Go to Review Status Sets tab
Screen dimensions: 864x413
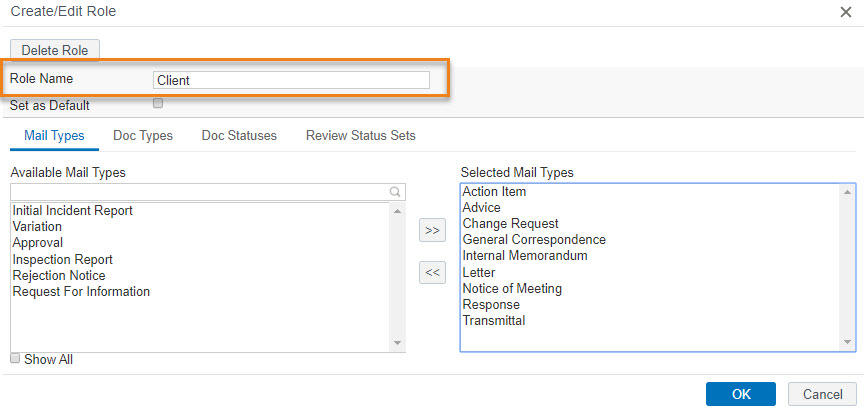pyautogui.click(x=360, y=135)
